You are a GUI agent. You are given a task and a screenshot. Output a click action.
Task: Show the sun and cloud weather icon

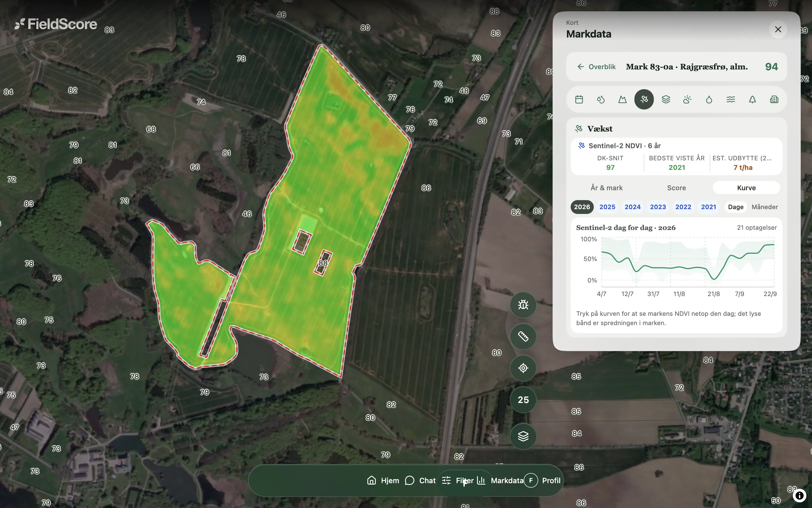click(x=687, y=99)
